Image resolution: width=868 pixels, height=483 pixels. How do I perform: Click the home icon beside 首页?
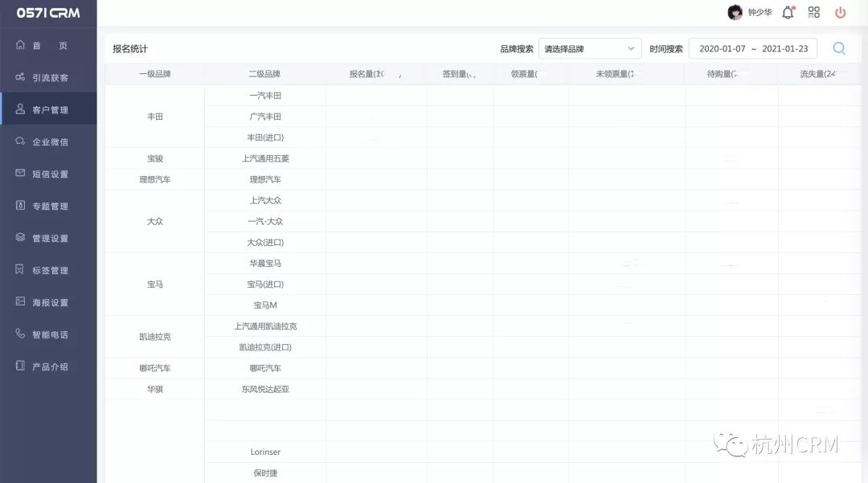(20, 45)
